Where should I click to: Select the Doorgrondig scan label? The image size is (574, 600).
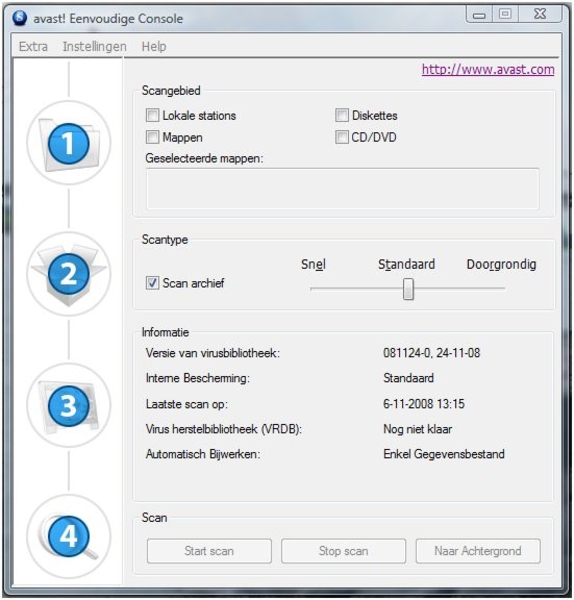(501, 265)
